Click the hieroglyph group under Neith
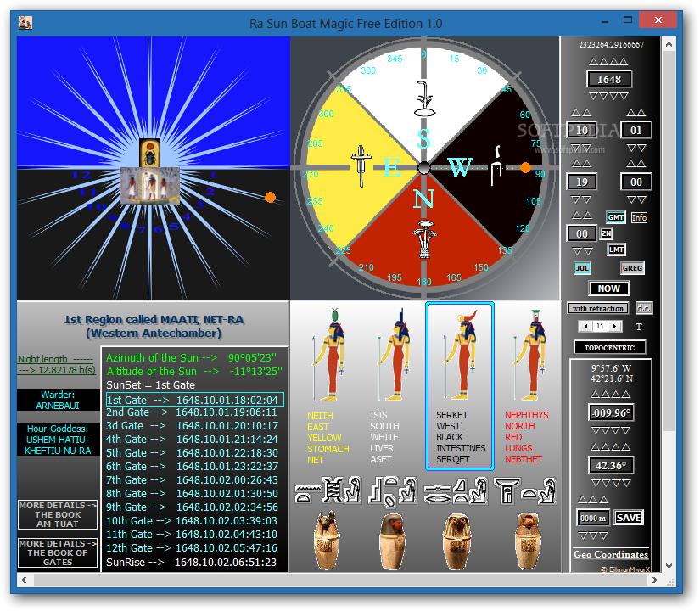Image resolution: width=700 pixels, height=611 pixels. pos(328,490)
